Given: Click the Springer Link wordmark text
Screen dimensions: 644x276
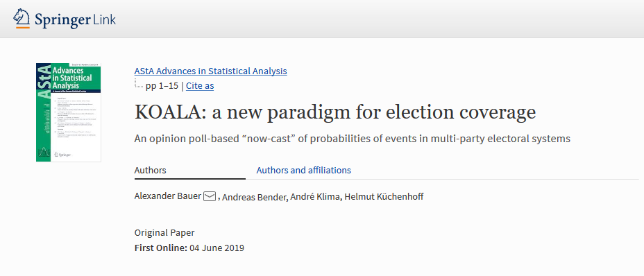Looking at the screenshot, I should [75, 19].
